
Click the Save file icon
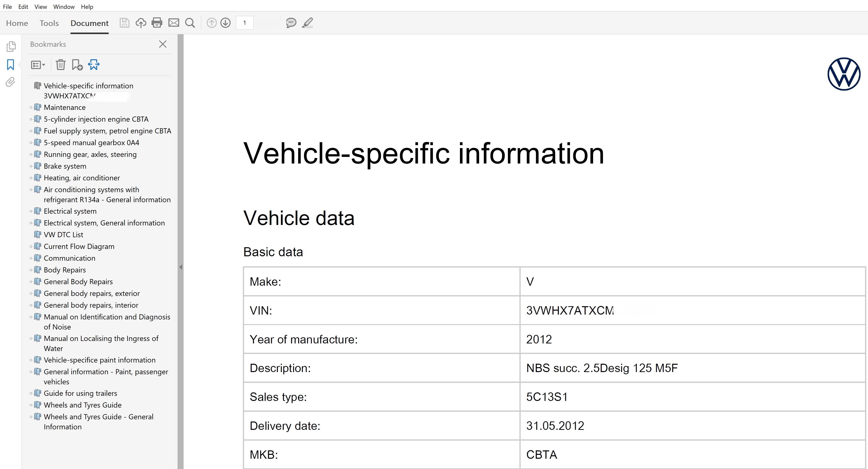pos(124,23)
